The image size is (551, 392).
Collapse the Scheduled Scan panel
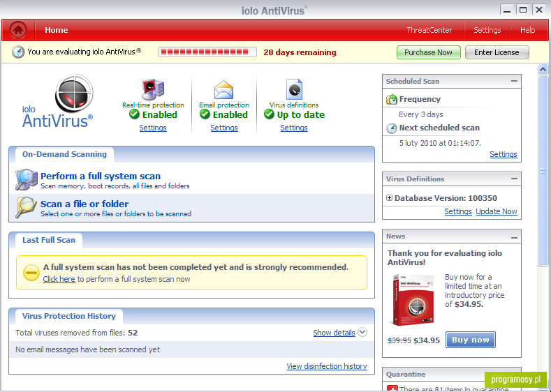514,81
